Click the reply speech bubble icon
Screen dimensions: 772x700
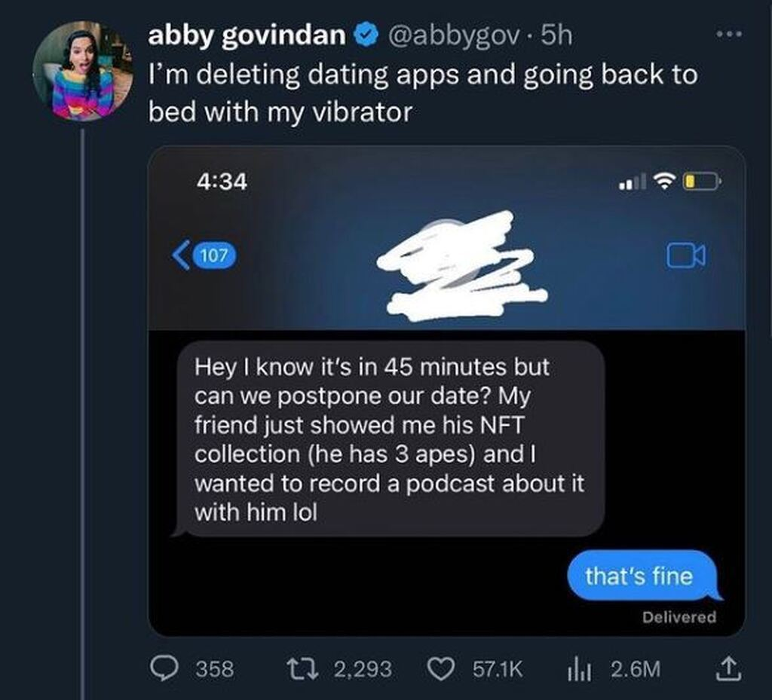point(164,669)
